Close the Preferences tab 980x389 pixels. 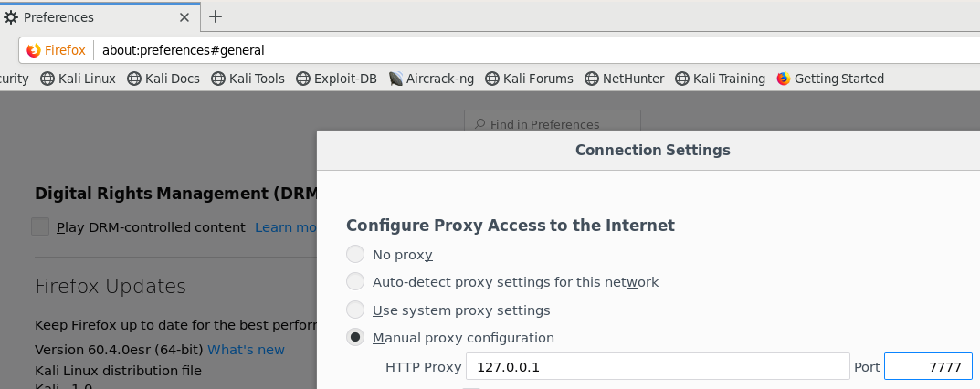[185, 16]
